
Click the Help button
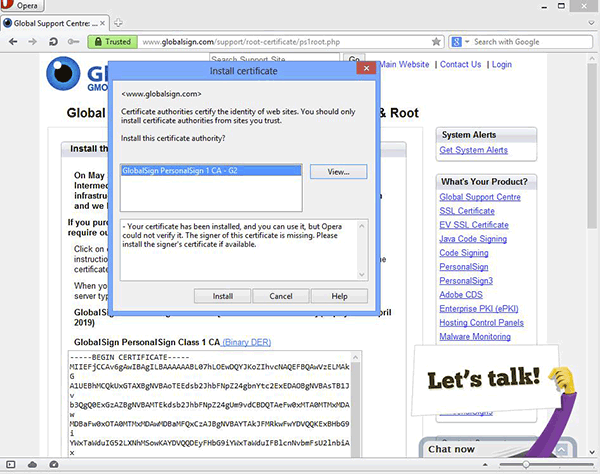[339, 296]
